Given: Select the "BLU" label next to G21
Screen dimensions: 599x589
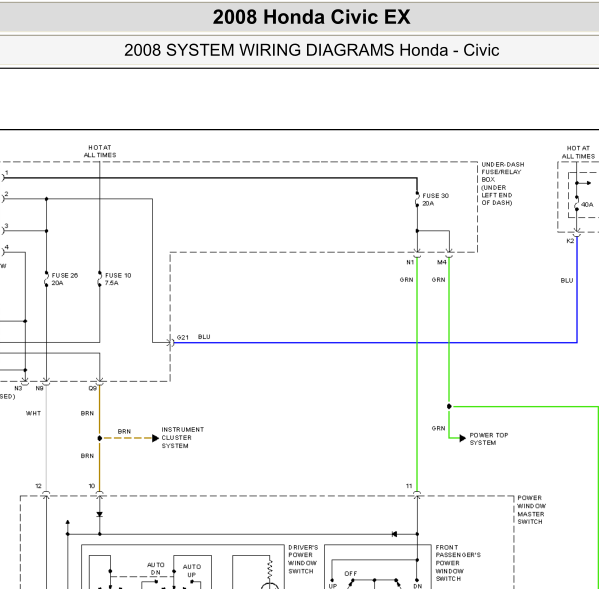Looking at the screenshot, I should click(x=204, y=337).
